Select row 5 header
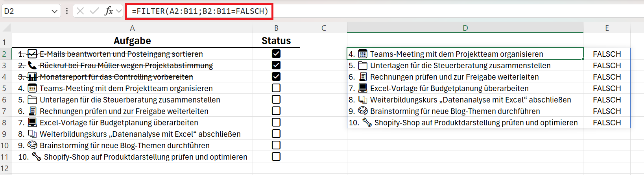 5,88
